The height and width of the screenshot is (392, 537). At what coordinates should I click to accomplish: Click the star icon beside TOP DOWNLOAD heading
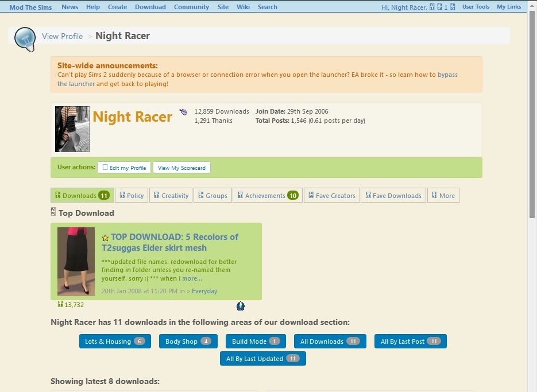click(x=105, y=236)
